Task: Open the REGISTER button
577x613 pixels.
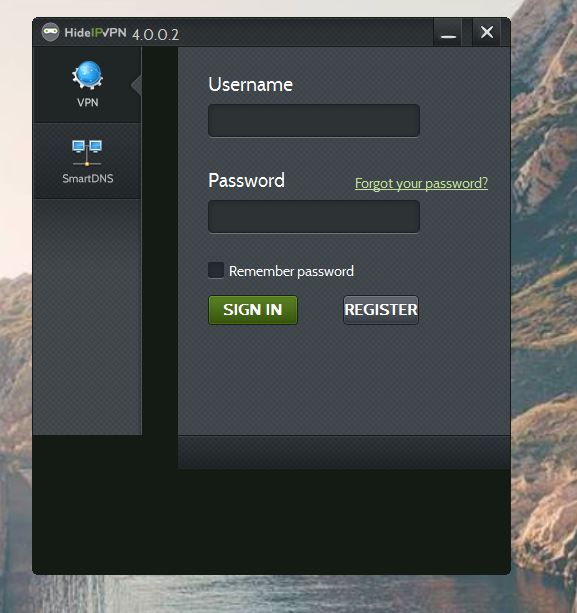Action: 381,310
